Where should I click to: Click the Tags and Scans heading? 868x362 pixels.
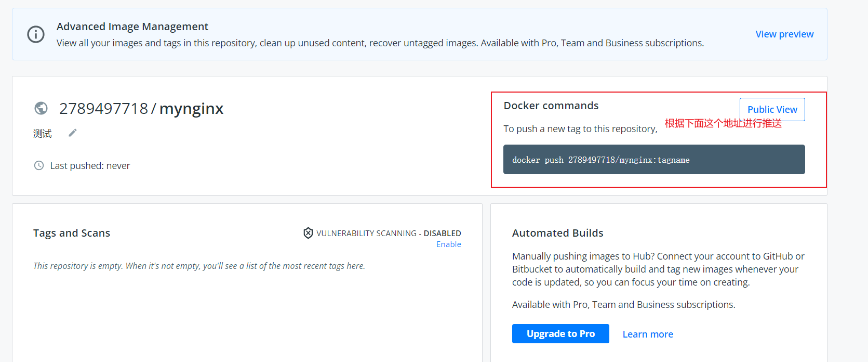(72, 233)
